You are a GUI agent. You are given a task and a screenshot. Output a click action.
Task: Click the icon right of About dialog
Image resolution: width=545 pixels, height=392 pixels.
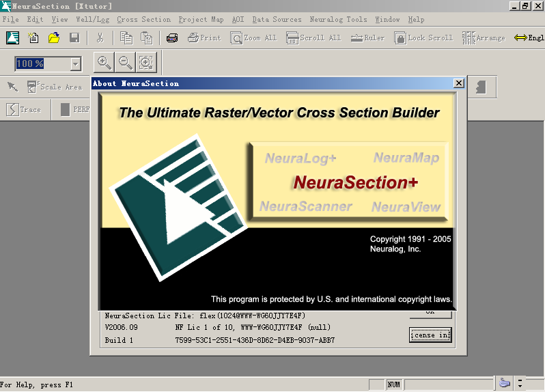pyautogui.click(x=481, y=87)
